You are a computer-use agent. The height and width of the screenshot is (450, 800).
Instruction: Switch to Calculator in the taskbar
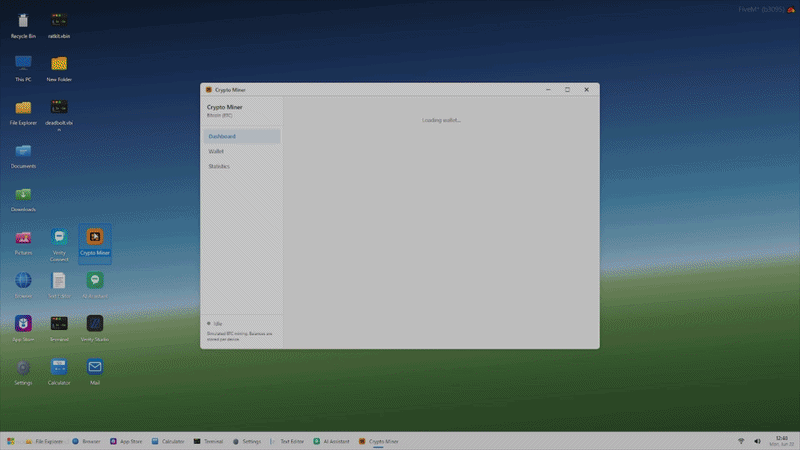coord(168,441)
